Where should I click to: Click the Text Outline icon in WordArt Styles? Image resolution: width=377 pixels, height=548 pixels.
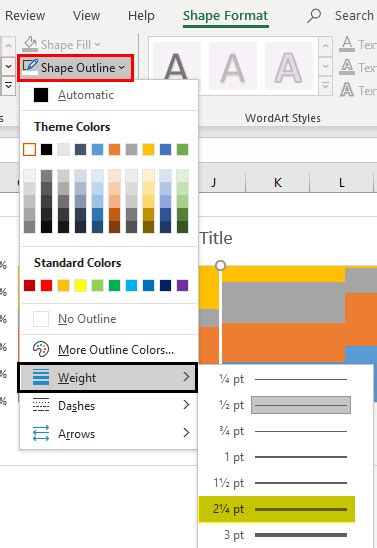tap(347, 66)
